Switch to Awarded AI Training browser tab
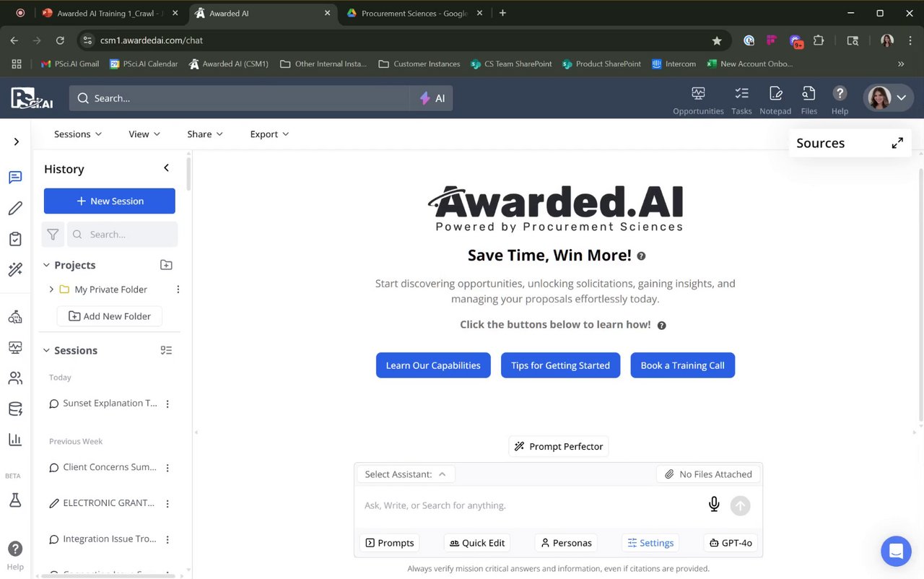Image resolution: width=924 pixels, height=579 pixels. click(x=108, y=13)
